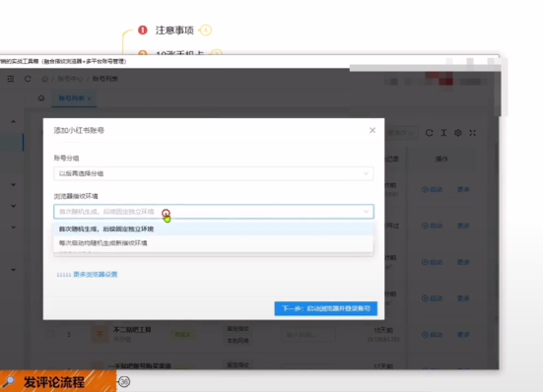Click the magnifier icon in 发评论流程 node

(9, 382)
